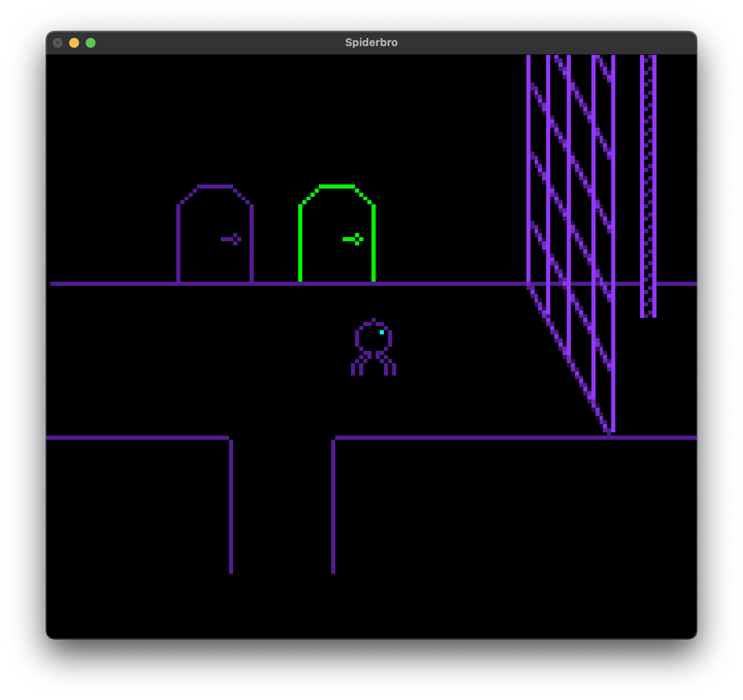Click the narrow checkered rope hanging right

(x=648, y=185)
